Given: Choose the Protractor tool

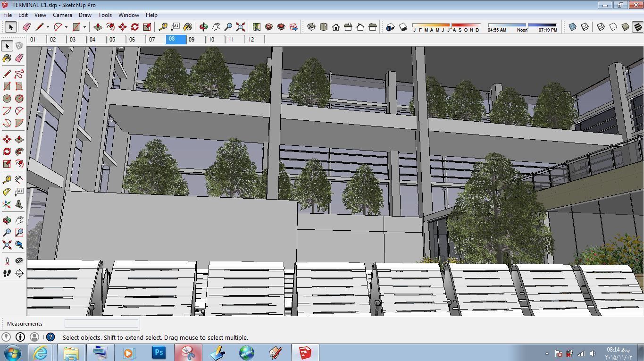Looking at the screenshot, I should click(x=7, y=192).
